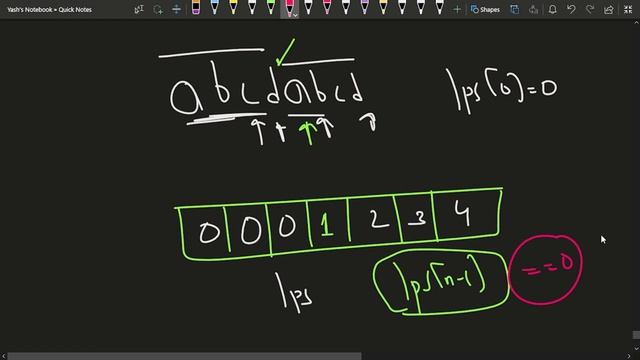Exit full screen mode
Viewport: 640px width, 360px height.
628,9
